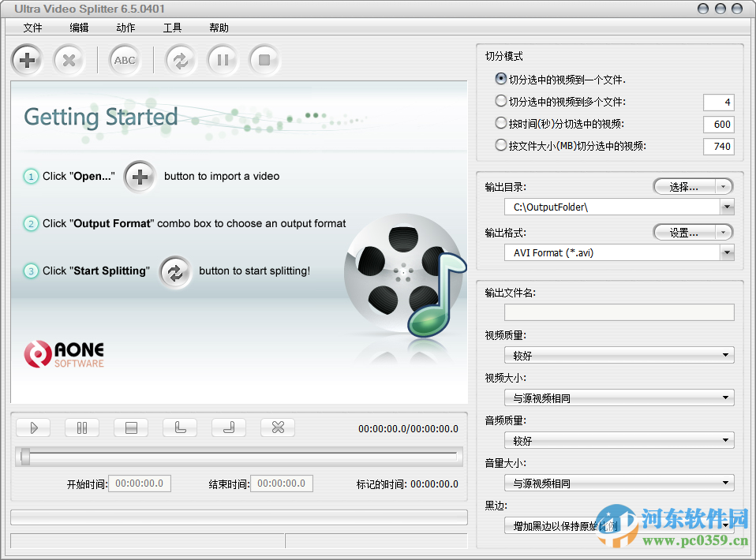Enable 按时间(秒)分切选中的视频 mode

500,124
